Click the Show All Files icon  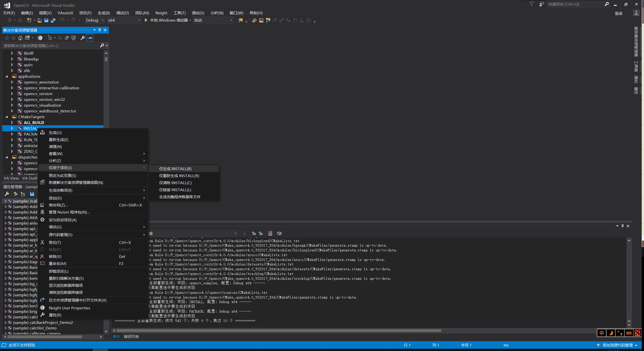tap(73, 38)
